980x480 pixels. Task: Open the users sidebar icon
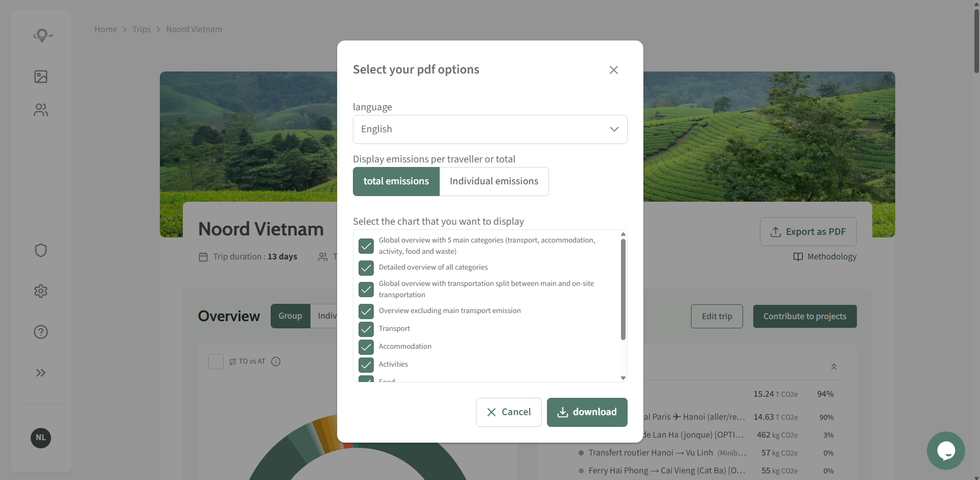41,110
